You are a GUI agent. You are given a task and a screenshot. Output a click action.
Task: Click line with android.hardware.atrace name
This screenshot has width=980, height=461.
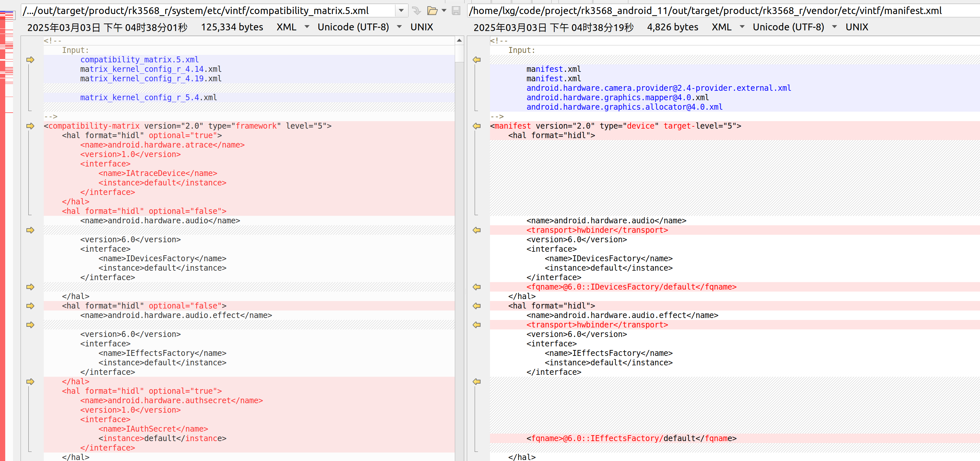click(x=162, y=145)
